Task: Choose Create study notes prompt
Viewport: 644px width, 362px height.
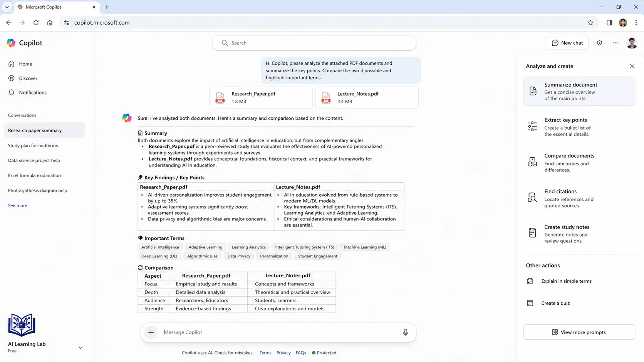Action: click(x=579, y=234)
